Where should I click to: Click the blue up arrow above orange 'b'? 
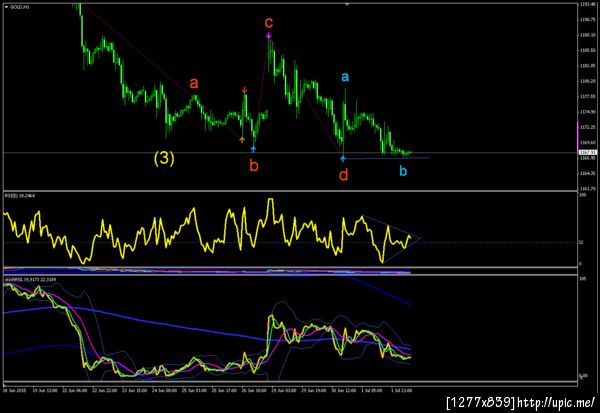pos(253,149)
